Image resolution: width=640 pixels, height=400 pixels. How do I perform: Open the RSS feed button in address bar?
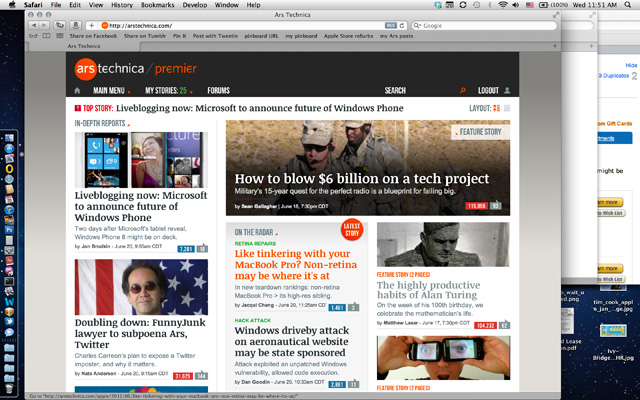coord(390,26)
